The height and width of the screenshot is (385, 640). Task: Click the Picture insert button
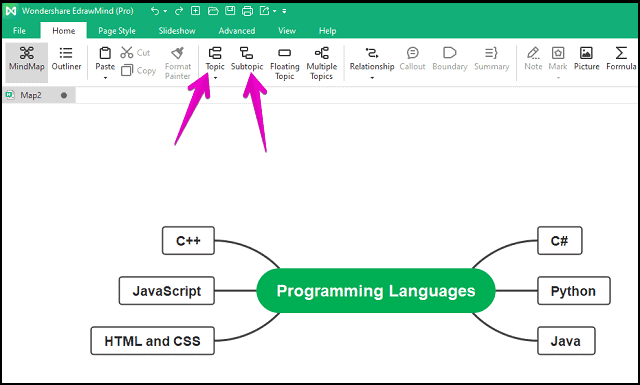[587, 59]
